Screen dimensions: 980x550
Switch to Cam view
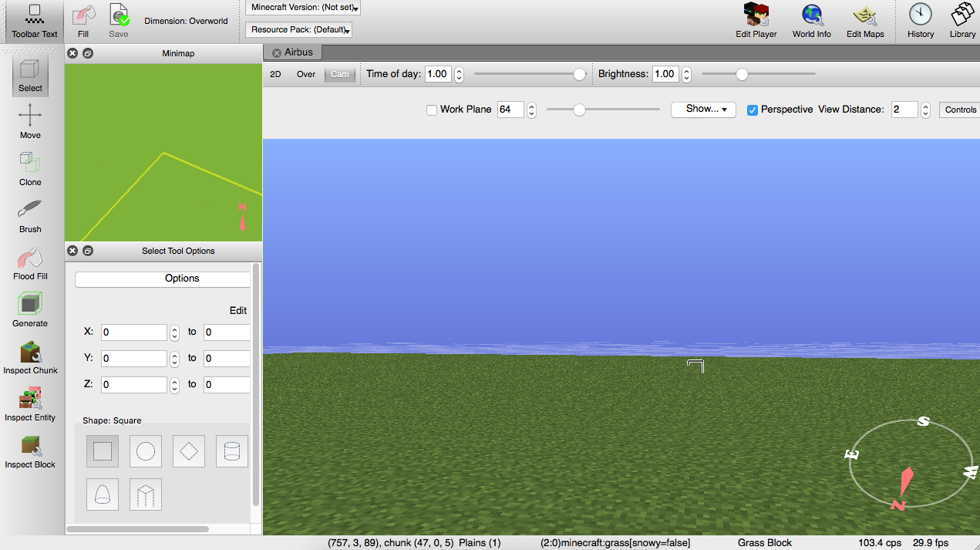click(x=340, y=75)
